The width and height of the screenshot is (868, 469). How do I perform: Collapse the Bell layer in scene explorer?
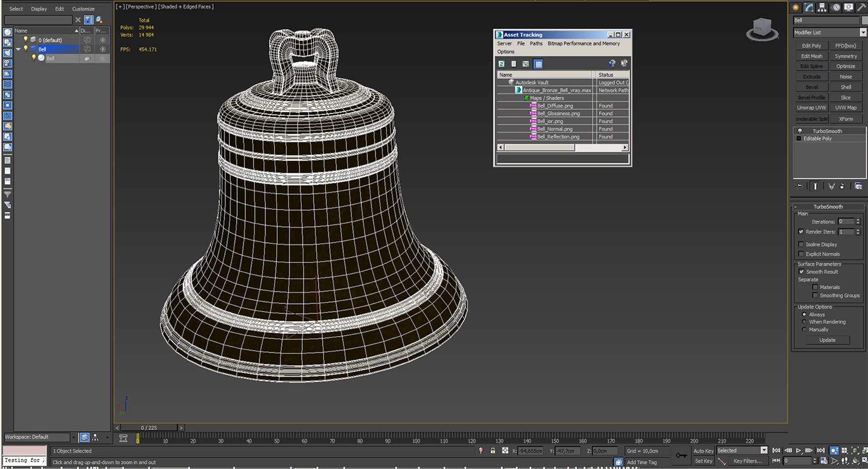click(x=18, y=49)
